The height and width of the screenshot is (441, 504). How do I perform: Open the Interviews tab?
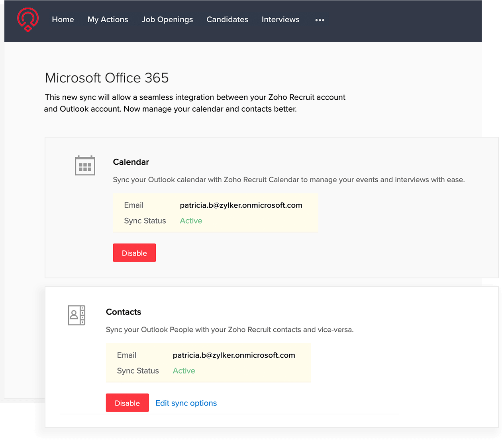tap(280, 20)
